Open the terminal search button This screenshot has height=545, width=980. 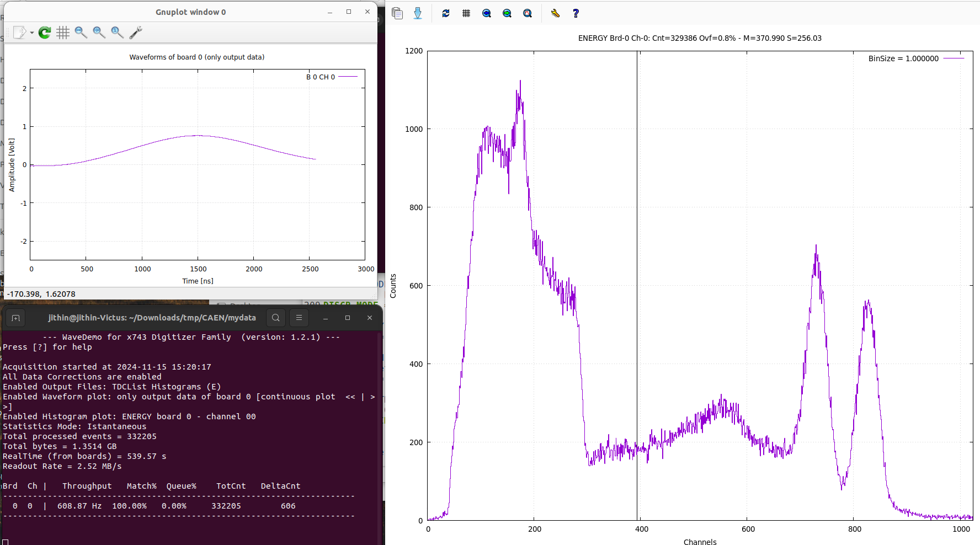[x=276, y=318]
